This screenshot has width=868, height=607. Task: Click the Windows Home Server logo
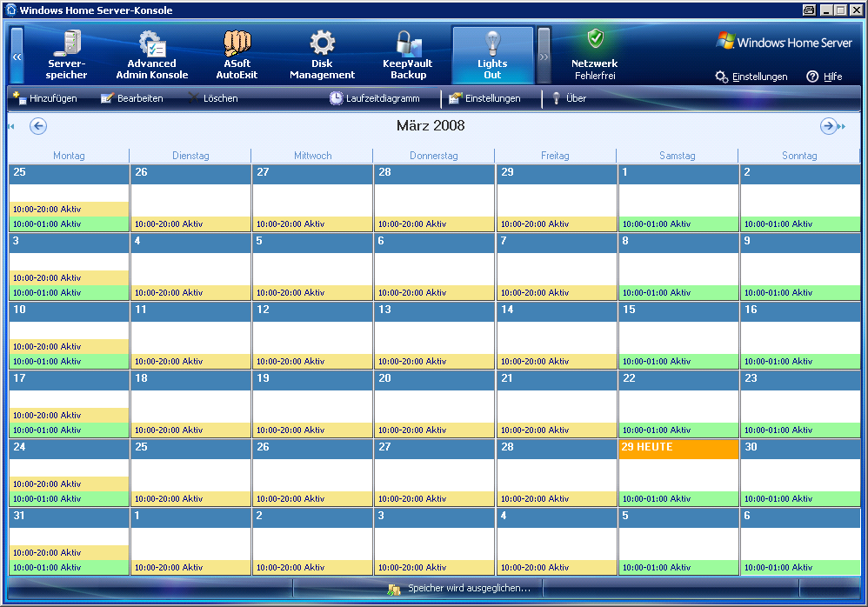784,42
